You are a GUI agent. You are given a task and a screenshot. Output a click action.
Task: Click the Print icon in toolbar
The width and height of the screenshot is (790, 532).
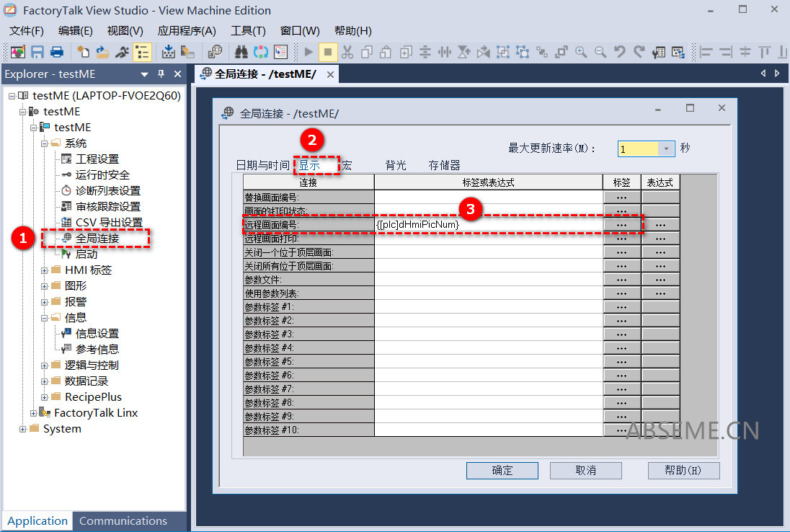click(x=56, y=52)
